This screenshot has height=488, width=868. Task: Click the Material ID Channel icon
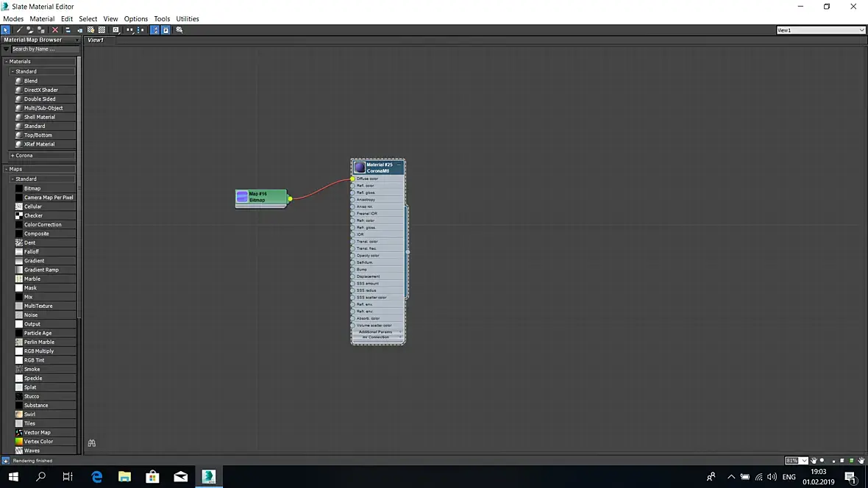pyautogui.click(x=115, y=30)
